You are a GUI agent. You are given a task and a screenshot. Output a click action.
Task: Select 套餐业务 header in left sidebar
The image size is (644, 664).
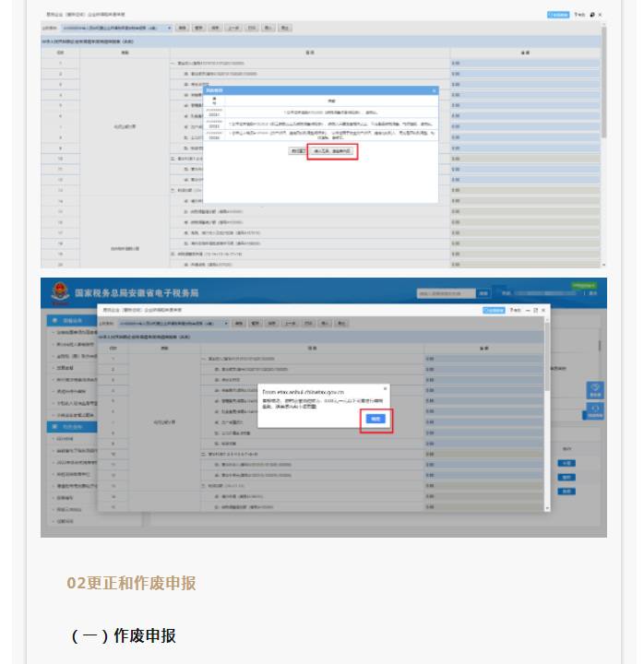point(72,321)
